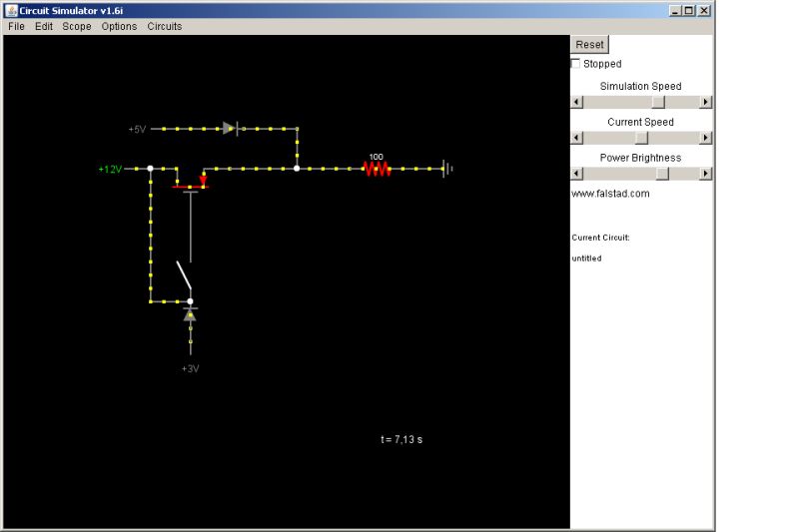
Task: Click the t = 7,13 s time readout
Action: coord(401,439)
